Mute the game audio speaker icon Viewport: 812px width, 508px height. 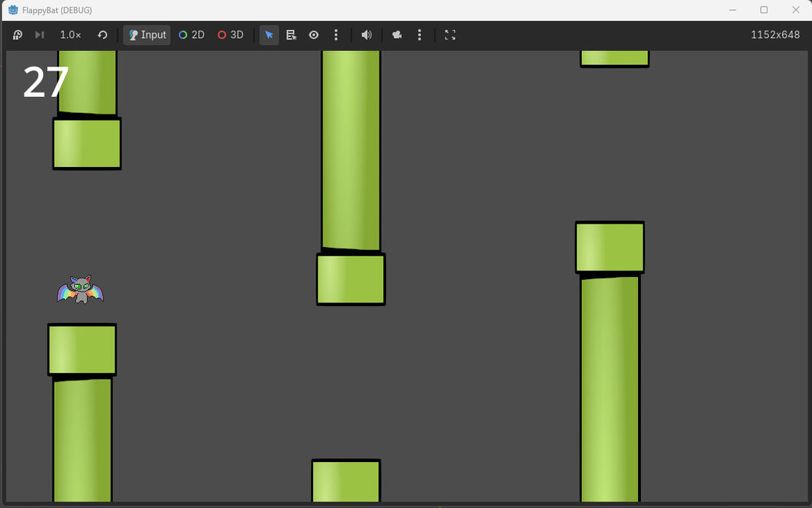click(366, 35)
